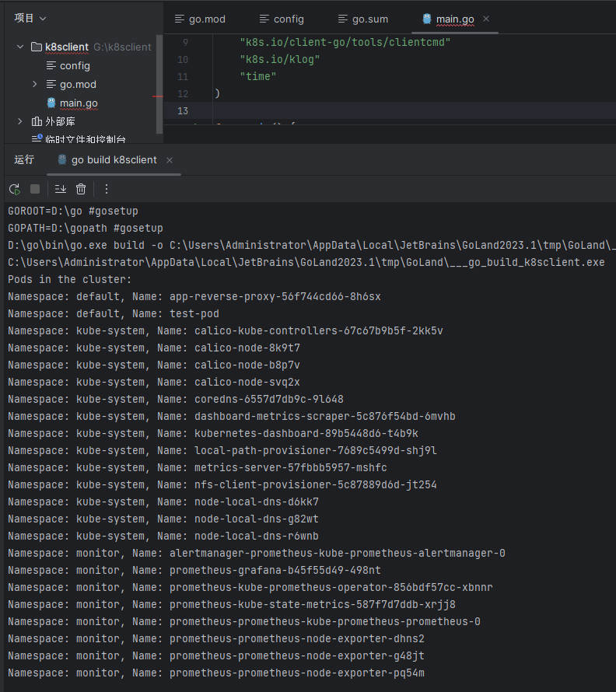Clear console output with trash icon
The image size is (616, 692).
(x=81, y=189)
